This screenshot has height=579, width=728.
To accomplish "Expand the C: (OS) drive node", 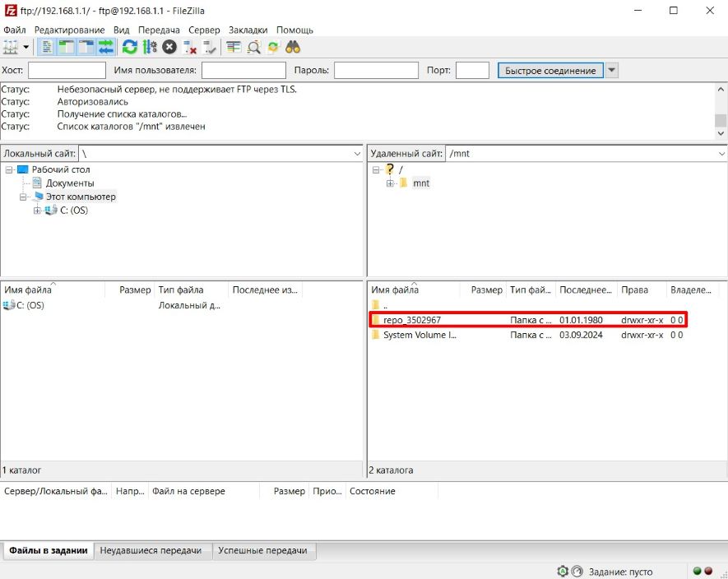I will (x=37, y=211).
